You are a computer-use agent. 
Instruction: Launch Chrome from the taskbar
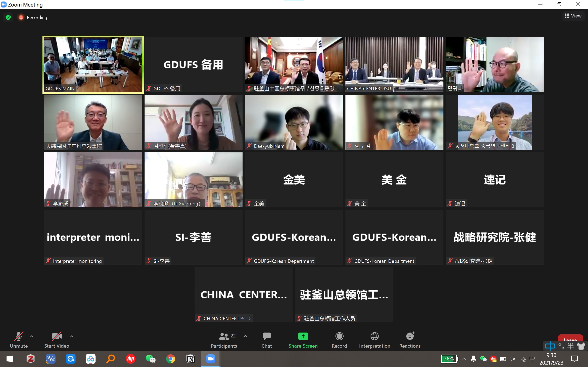click(170, 359)
